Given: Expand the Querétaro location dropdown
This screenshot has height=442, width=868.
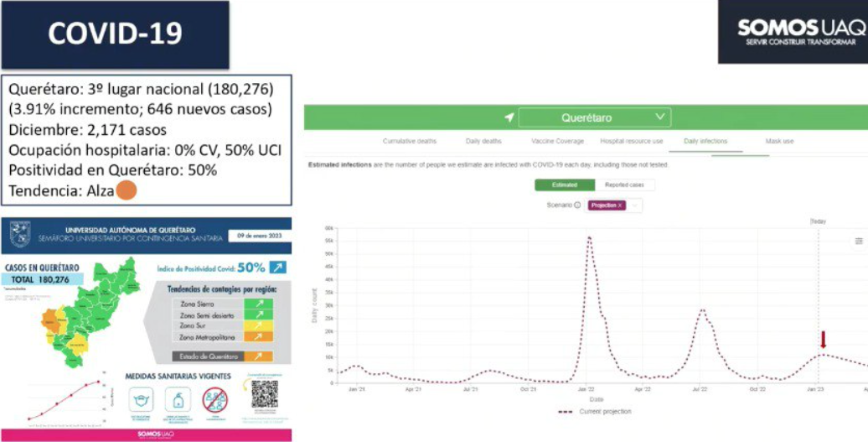Looking at the screenshot, I should 595,117.
